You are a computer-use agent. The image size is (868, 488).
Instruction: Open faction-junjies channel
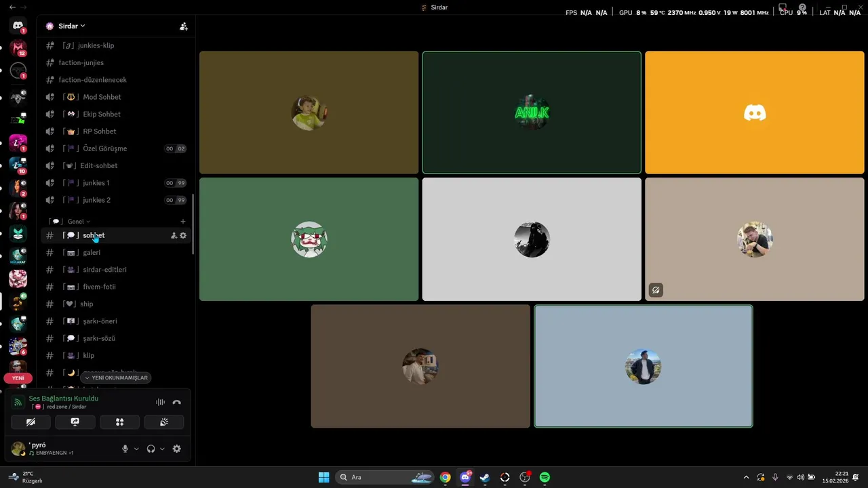pyautogui.click(x=115, y=62)
